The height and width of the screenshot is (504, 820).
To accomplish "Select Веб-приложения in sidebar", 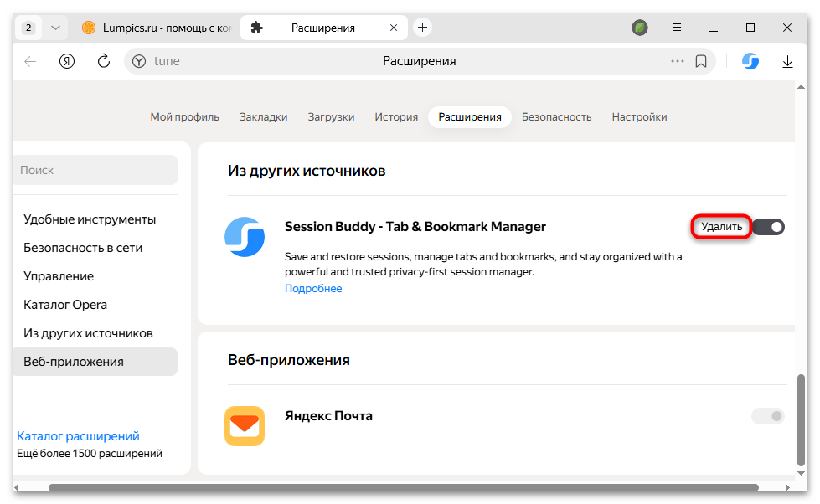I will (95, 362).
